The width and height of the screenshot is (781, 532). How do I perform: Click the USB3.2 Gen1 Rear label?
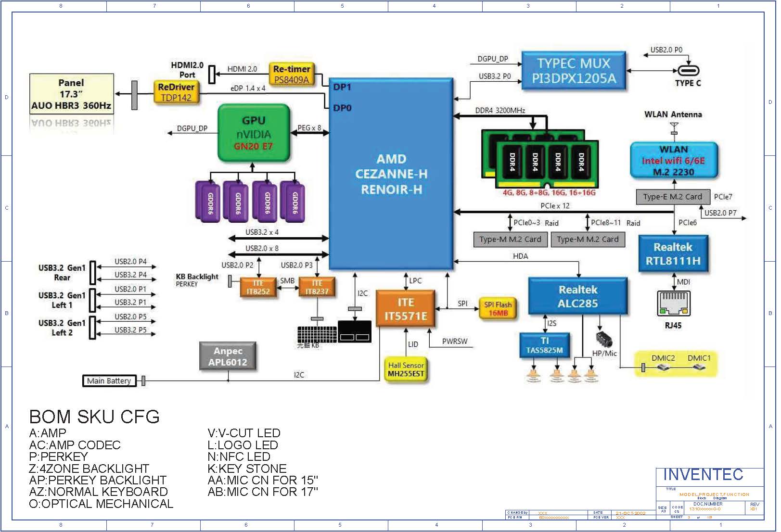click(x=62, y=273)
